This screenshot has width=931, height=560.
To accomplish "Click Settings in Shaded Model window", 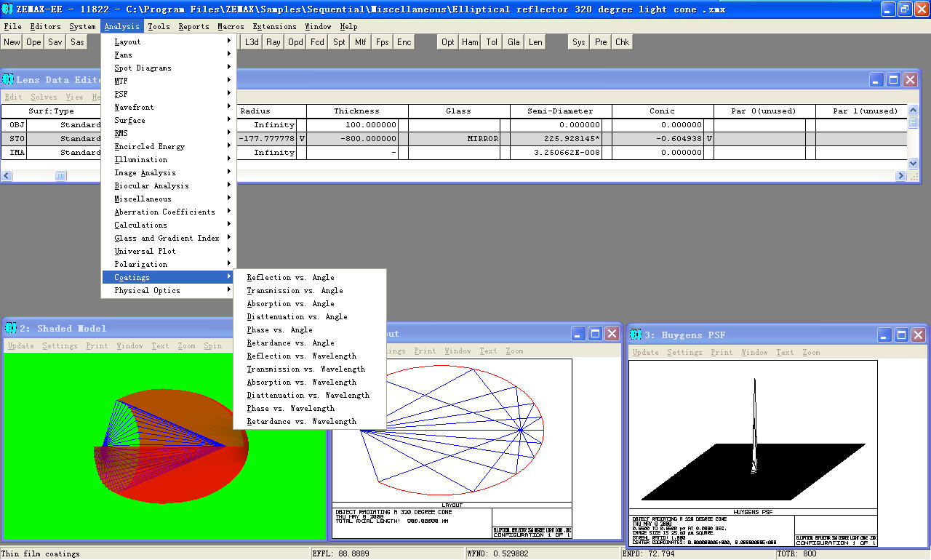I will (x=60, y=346).
